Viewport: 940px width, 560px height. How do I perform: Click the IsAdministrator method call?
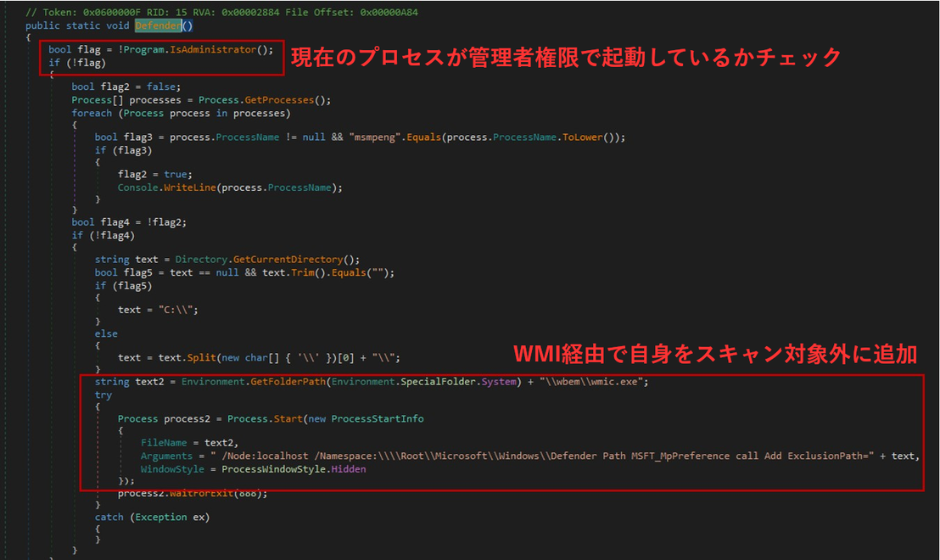(213, 50)
